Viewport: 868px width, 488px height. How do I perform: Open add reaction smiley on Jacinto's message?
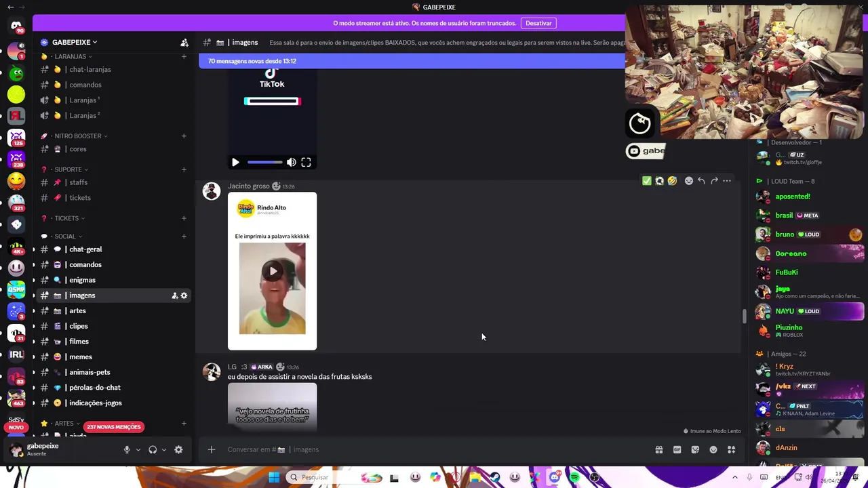pos(689,181)
